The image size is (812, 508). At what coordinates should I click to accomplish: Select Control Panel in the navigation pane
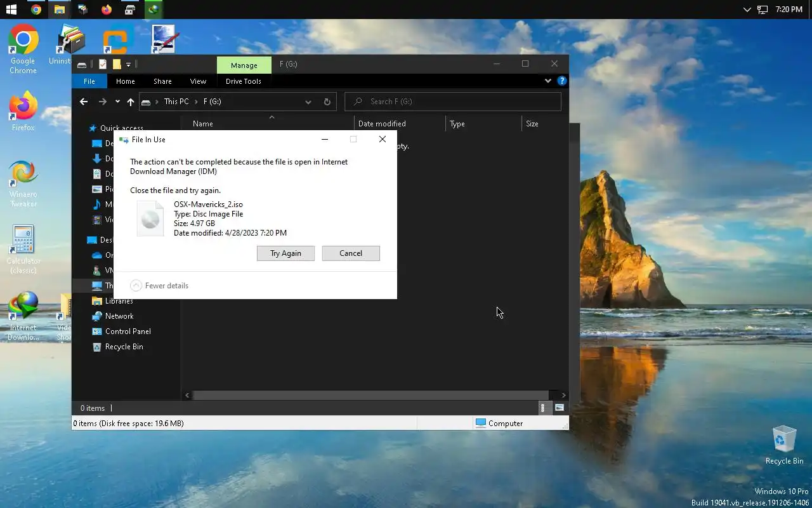pos(128,331)
